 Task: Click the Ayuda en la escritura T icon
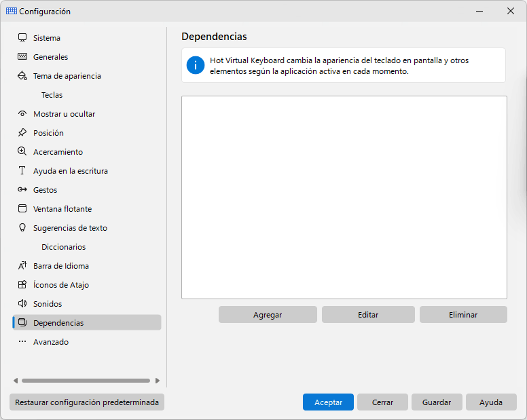click(x=22, y=170)
